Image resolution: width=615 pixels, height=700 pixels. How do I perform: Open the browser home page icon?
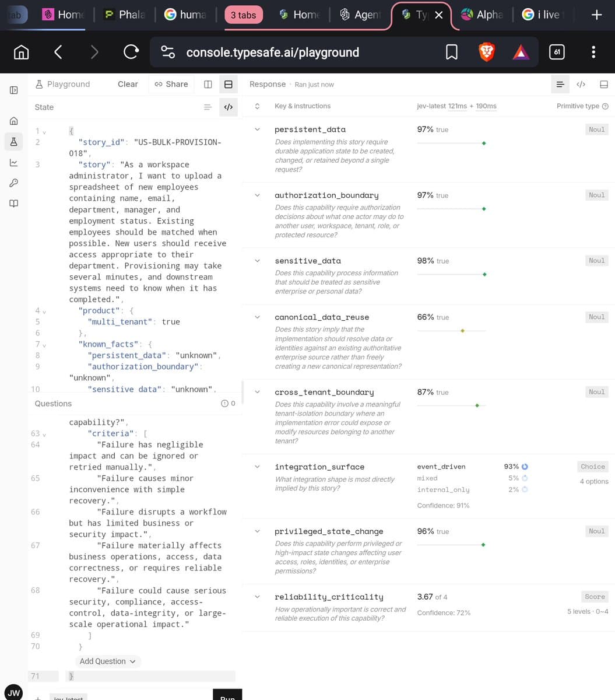coord(21,52)
